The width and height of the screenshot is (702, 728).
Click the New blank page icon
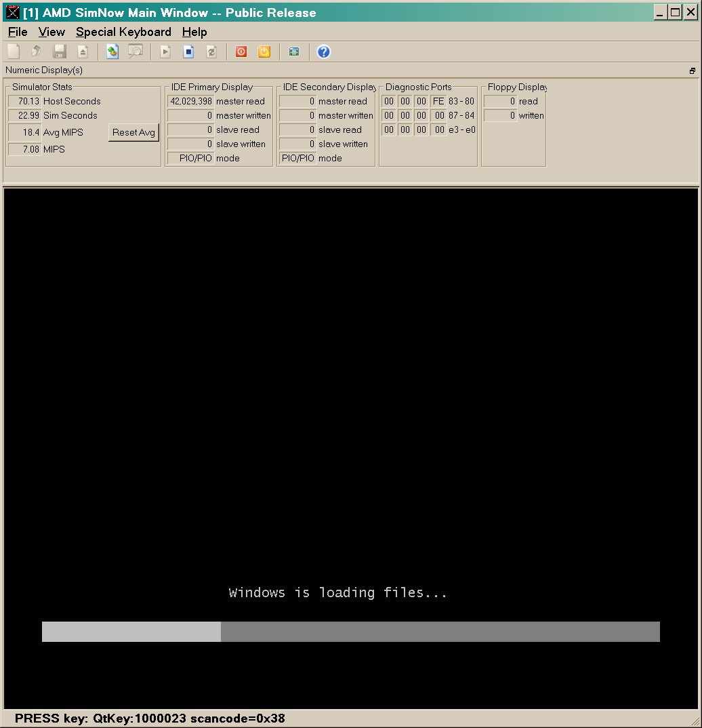(x=14, y=52)
